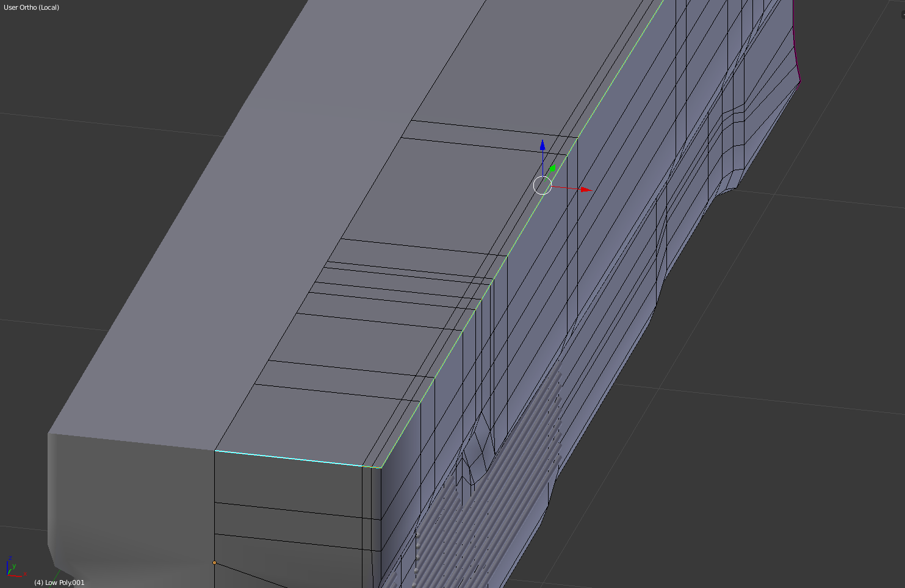Click the 'User Ortho (Local)' view label
This screenshot has width=905, height=588.
(x=32, y=7)
